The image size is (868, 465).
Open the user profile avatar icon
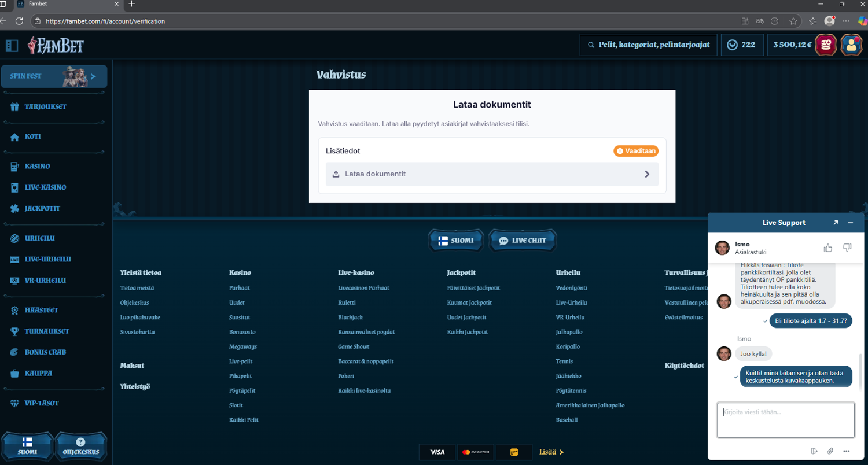[x=851, y=45]
